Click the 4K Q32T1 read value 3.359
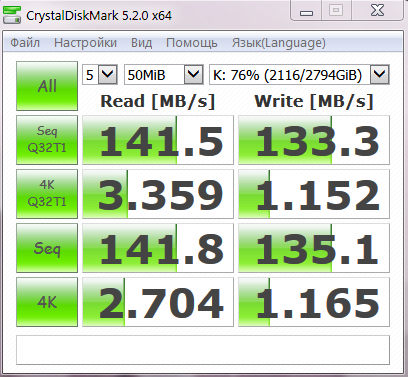408x377 pixels. click(158, 194)
